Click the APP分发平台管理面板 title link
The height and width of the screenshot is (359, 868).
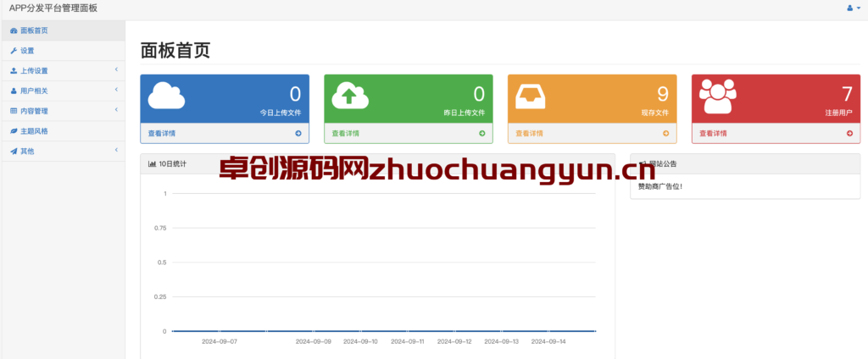(x=53, y=8)
